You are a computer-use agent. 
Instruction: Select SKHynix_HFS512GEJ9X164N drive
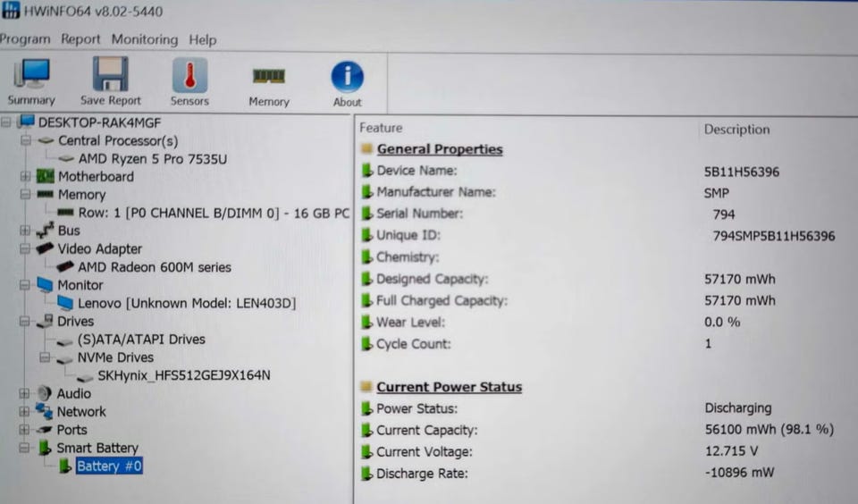point(184,375)
